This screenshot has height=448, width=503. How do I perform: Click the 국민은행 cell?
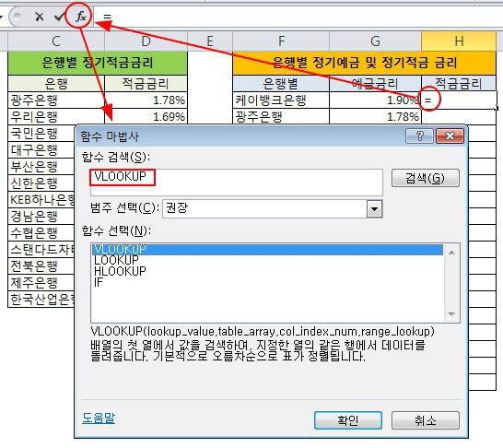click(x=41, y=133)
